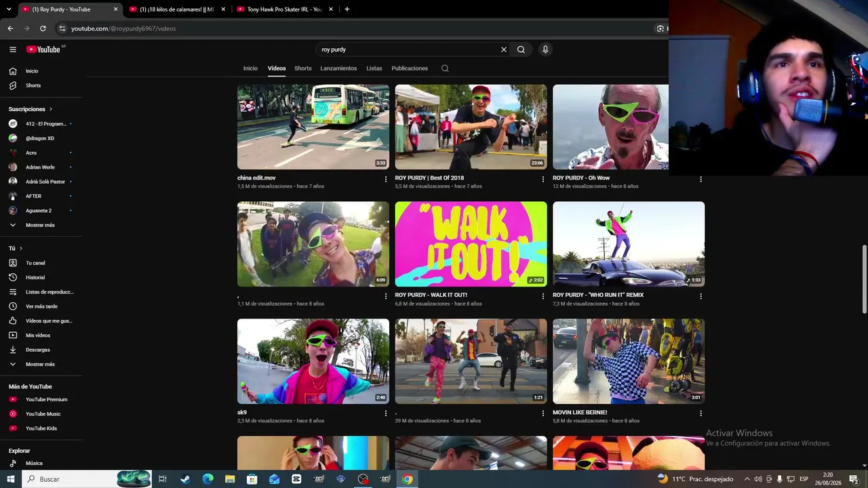Viewport: 868px width, 488px height.
Task: Switch to '18 kilos de calamares' browser tab
Action: click(178, 9)
